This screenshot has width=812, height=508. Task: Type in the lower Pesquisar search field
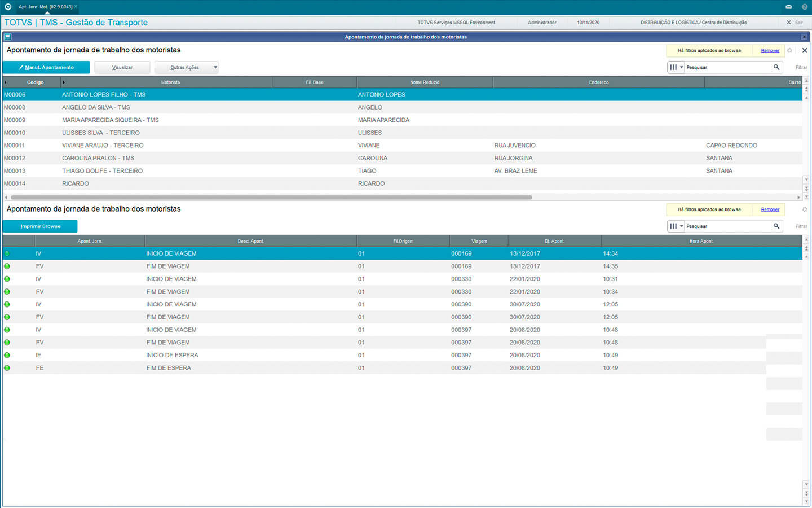pyautogui.click(x=727, y=226)
